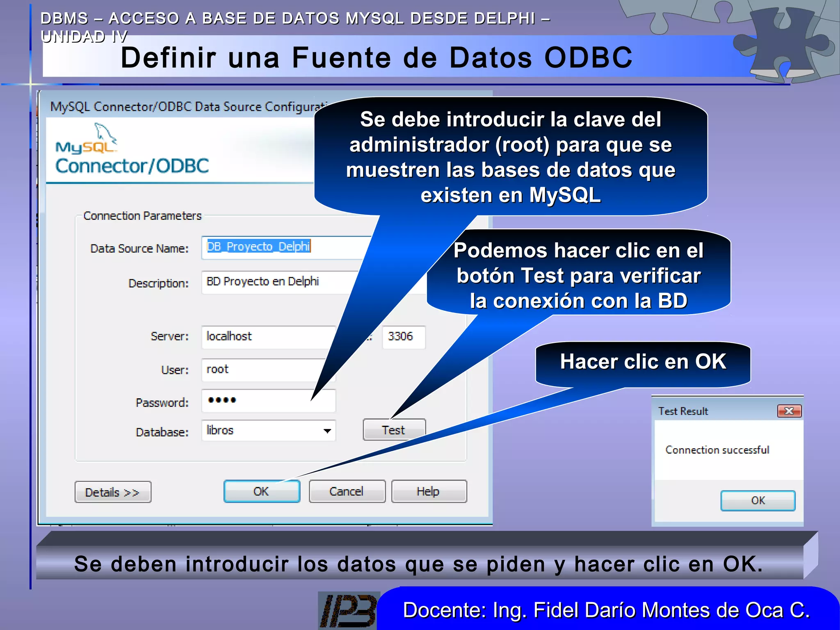Click the Test connection button
This screenshot has height=630, width=840.
point(394,430)
